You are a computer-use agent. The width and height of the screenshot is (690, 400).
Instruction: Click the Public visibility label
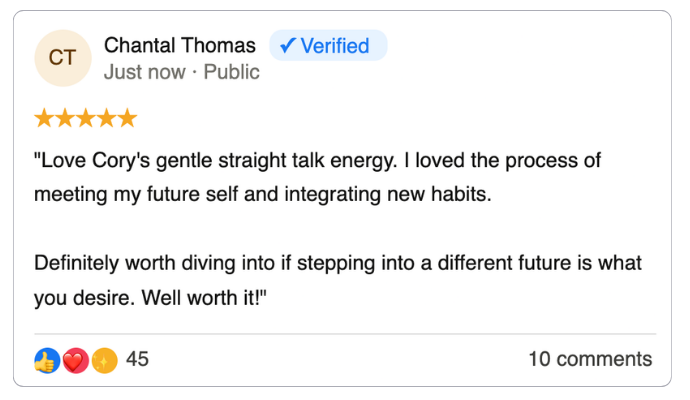231,72
